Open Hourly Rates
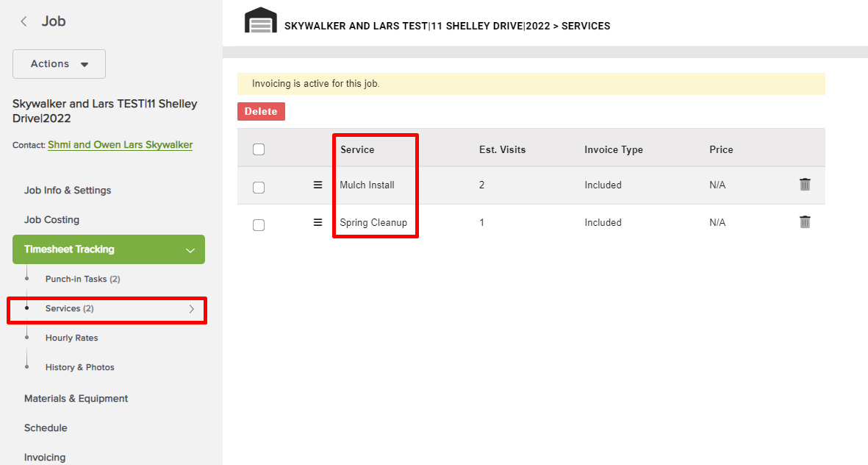 pyautogui.click(x=71, y=338)
